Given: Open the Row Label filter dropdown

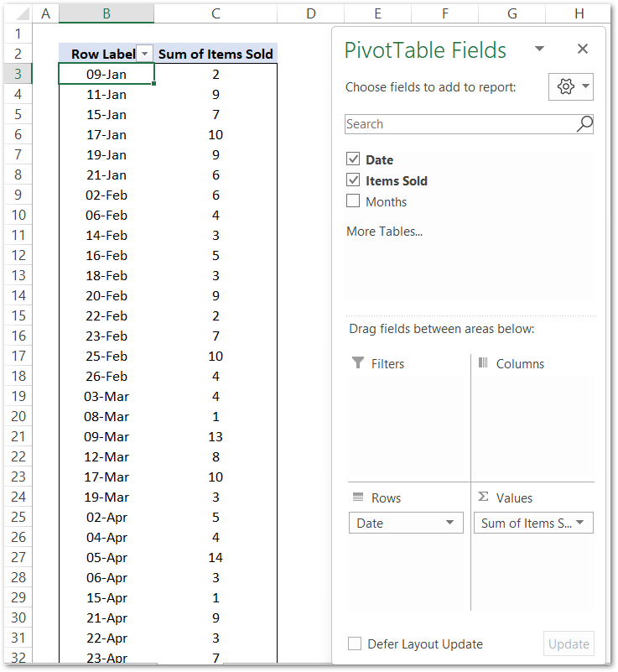Looking at the screenshot, I should click(x=146, y=53).
